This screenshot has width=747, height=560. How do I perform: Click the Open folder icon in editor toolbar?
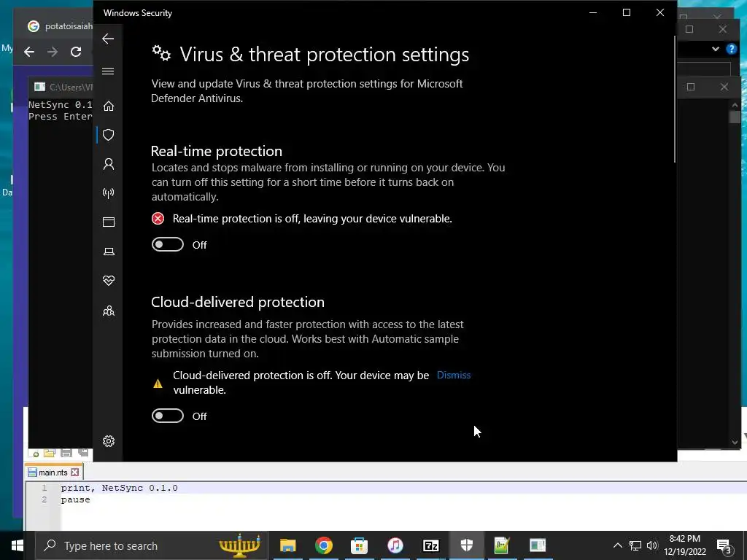point(50,454)
